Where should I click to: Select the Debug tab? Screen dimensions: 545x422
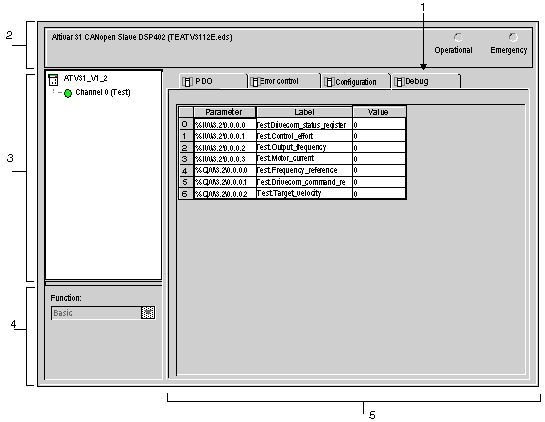pyautogui.click(x=426, y=81)
